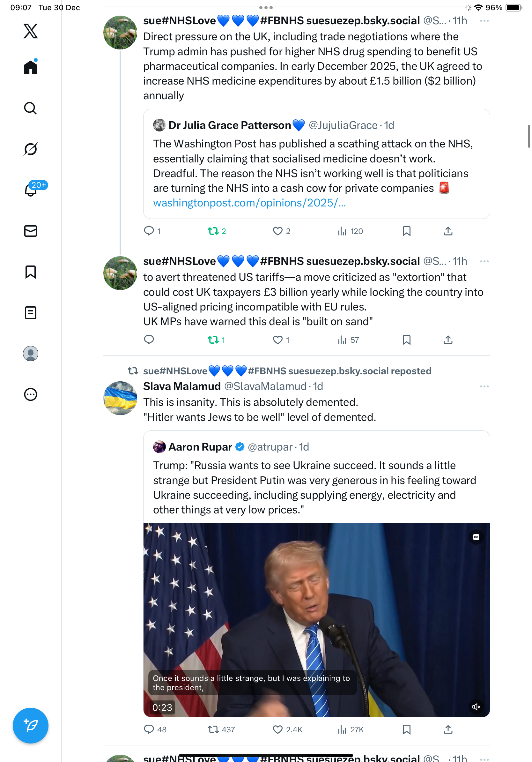
Task: Open the Lists icon in sidebar
Action: pyautogui.click(x=31, y=313)
